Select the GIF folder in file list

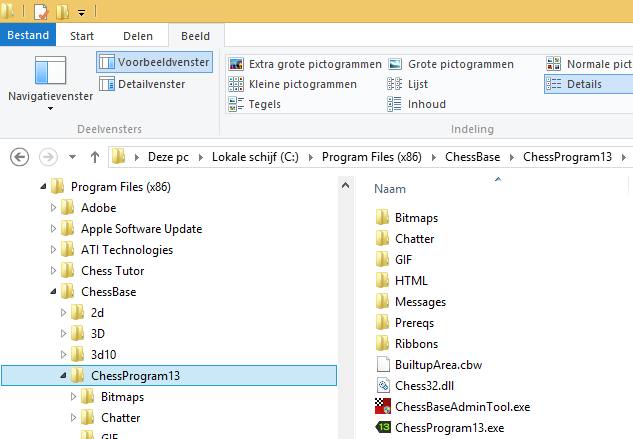coord(394,260)
